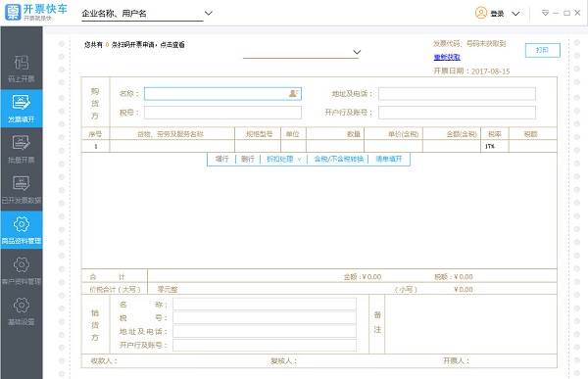
Task: Expand the 折扣处理 dropdown menu
Action: tap(299, 159)
